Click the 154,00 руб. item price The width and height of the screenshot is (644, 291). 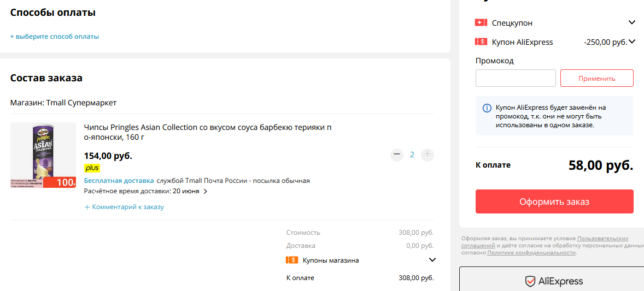pyautogui.click(x=108, y=156)
